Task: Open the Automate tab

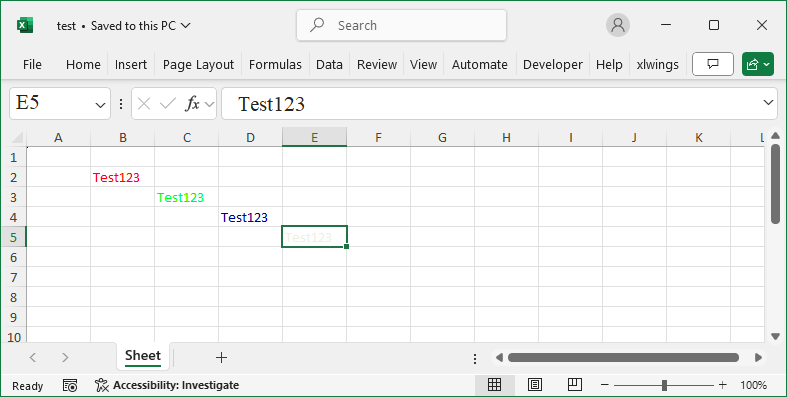Action: (x=480, y=64)
